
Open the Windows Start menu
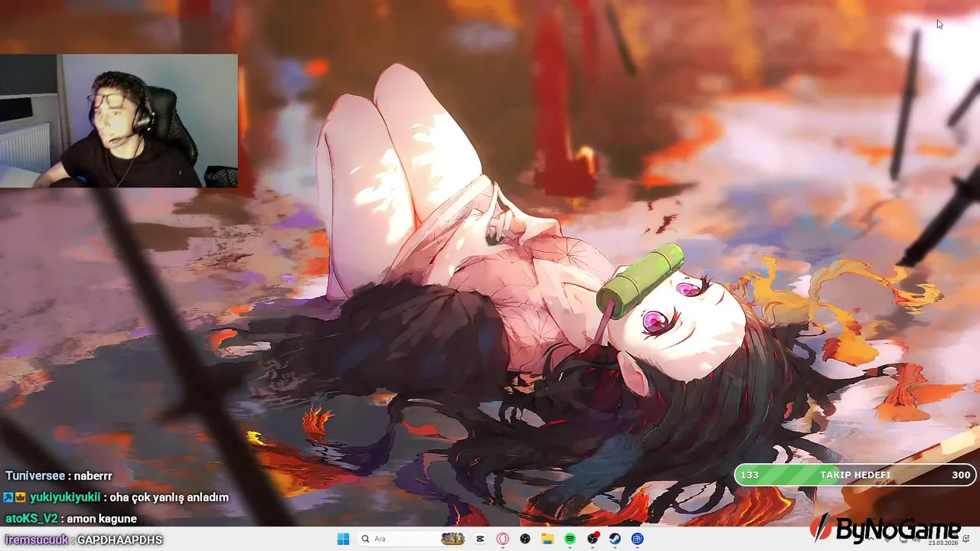click(x=343, y=539)
